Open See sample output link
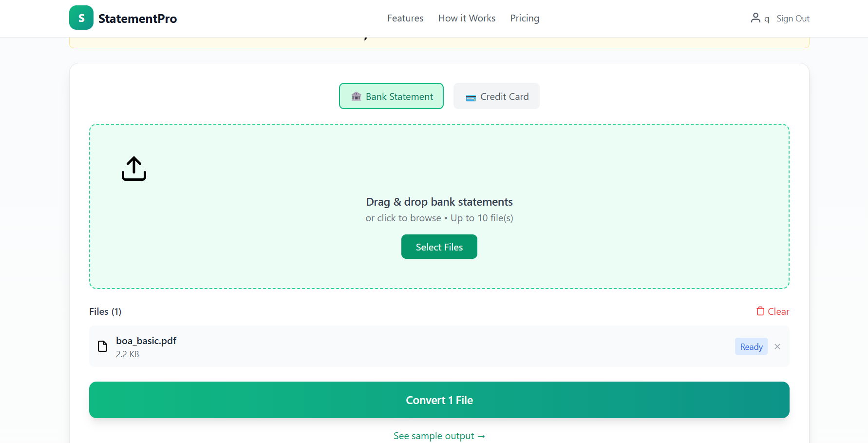This screenshot has height=443, width=868. (x=439, y=436)
